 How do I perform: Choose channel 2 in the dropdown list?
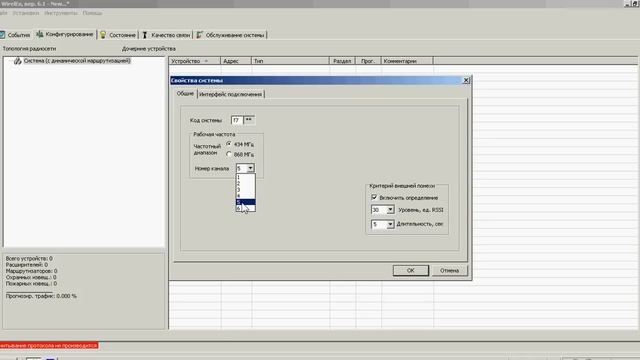point(246,183)
